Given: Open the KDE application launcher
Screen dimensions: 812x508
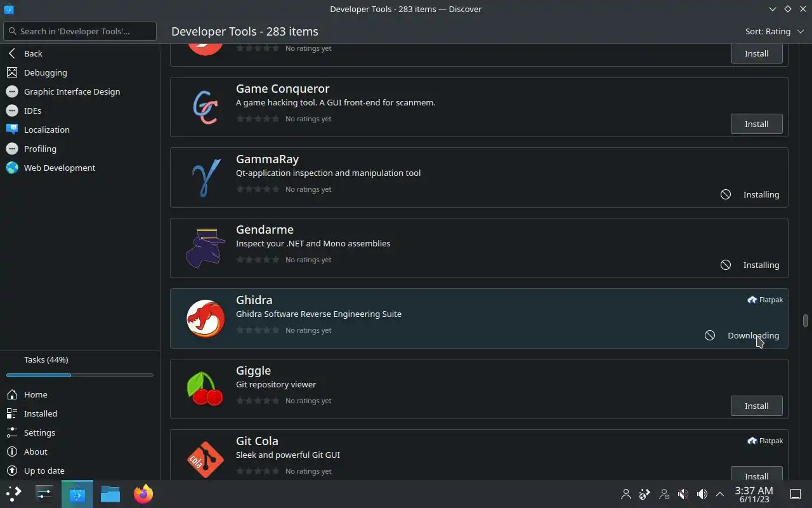Looking at the screenshot, I should click(x=14, y=494).
